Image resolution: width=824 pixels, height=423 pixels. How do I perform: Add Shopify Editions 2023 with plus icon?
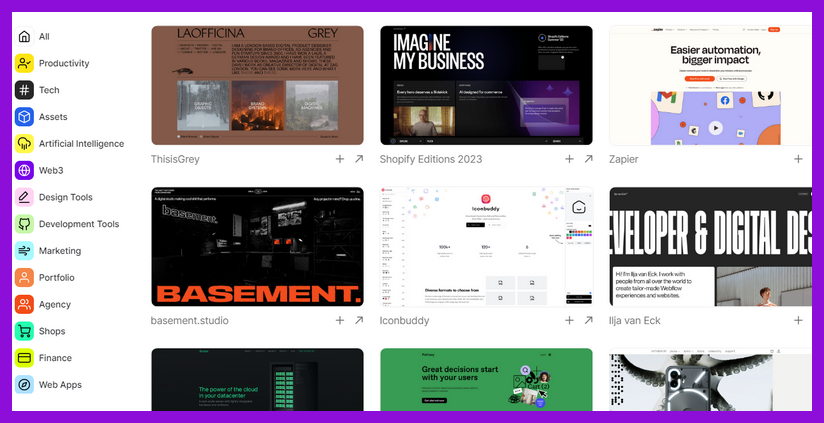tap(569, 159)
